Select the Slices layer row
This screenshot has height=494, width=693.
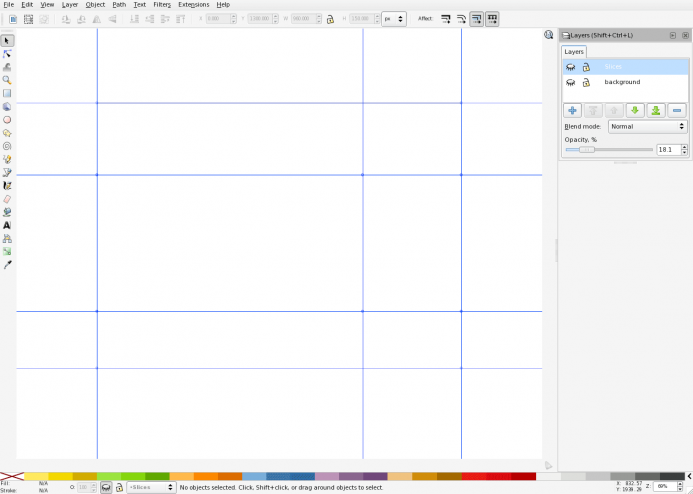tap(625, 67)
